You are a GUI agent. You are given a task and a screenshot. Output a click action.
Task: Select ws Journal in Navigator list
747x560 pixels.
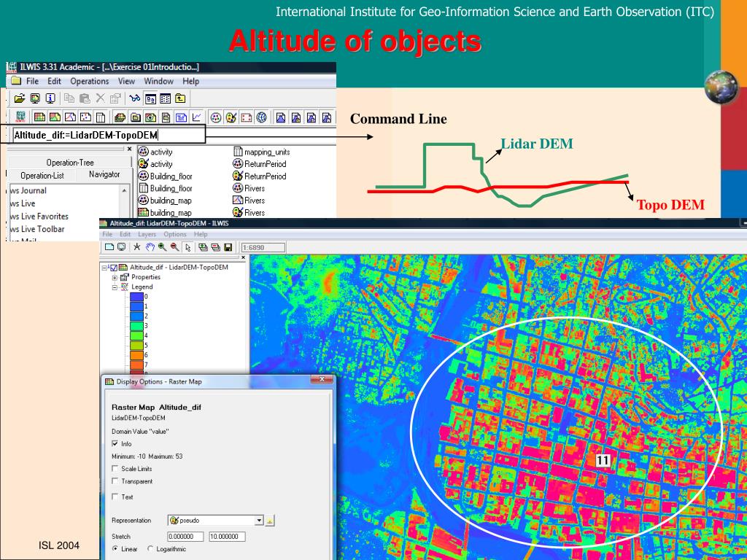[28, 190]
